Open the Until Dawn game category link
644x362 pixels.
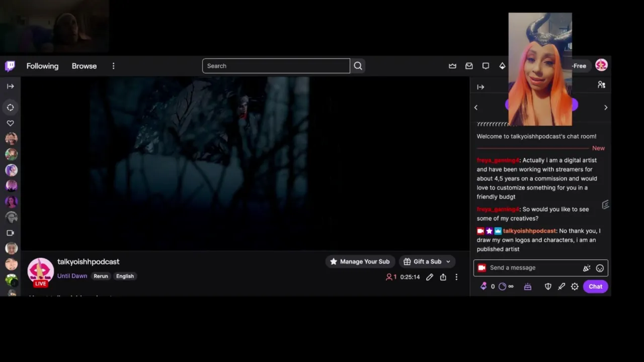[x=72, y=276]
